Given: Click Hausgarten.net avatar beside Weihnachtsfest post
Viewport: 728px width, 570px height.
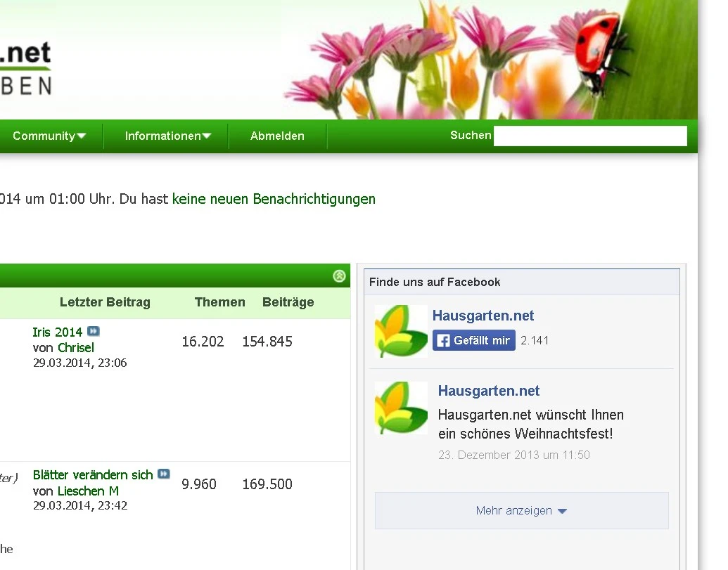Looking at the screenshot, I should click(x=401, y=408).
